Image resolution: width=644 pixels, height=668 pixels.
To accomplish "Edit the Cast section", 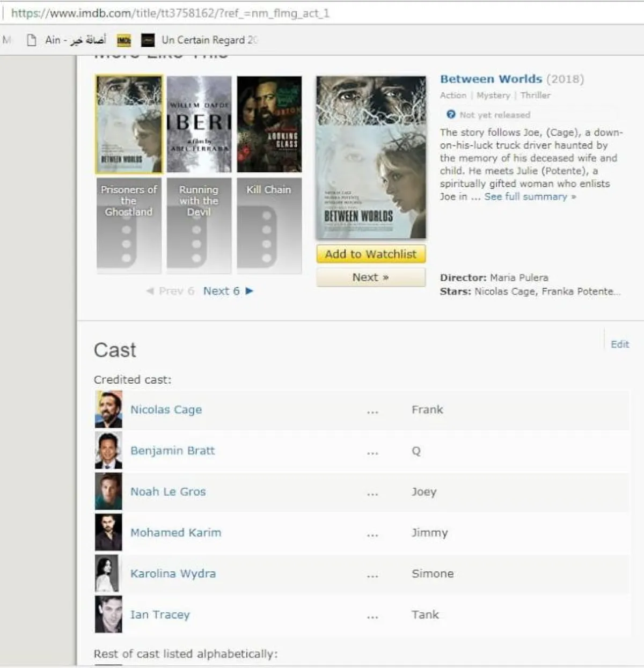I will (x=619, y=344).
